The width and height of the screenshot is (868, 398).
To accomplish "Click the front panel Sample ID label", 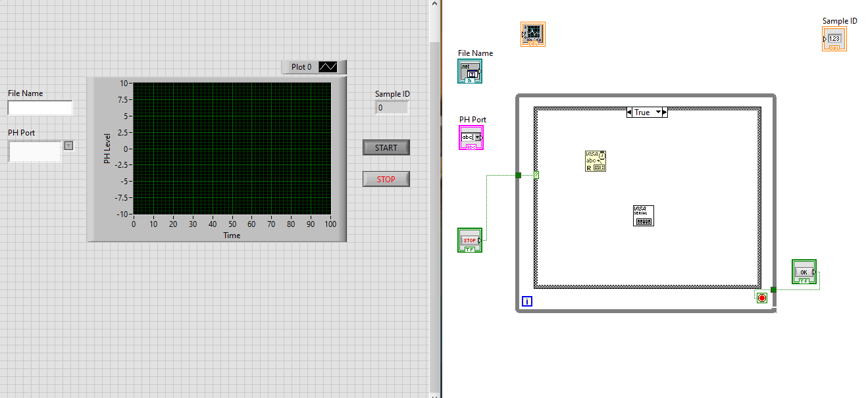I will [x=392, y=94].
